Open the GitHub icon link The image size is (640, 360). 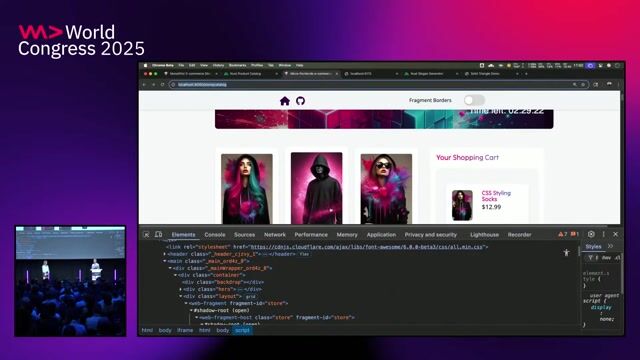point(300,101)
